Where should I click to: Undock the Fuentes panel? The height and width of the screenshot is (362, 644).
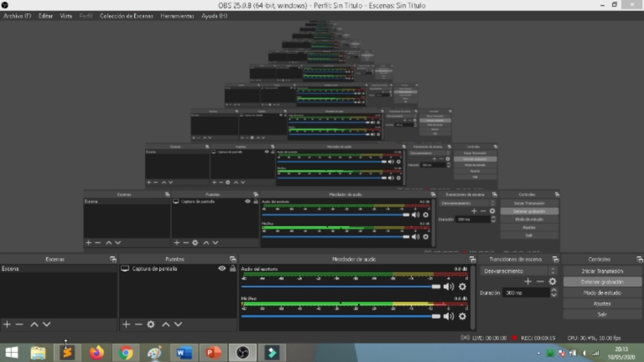click(x=232, y=259)
